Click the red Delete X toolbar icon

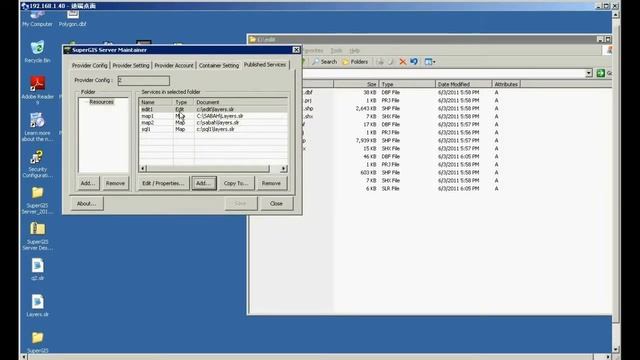(402, 62)
